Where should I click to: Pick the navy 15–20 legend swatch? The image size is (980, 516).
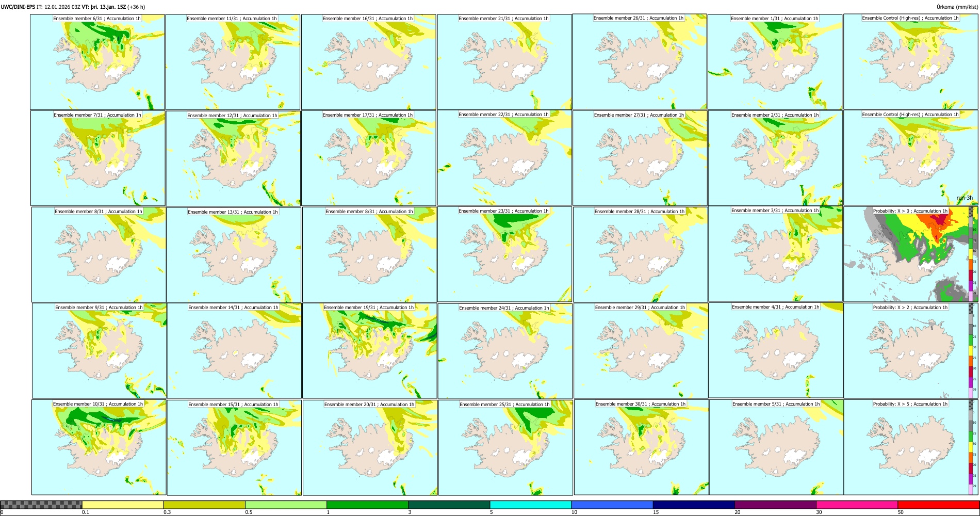694,505
